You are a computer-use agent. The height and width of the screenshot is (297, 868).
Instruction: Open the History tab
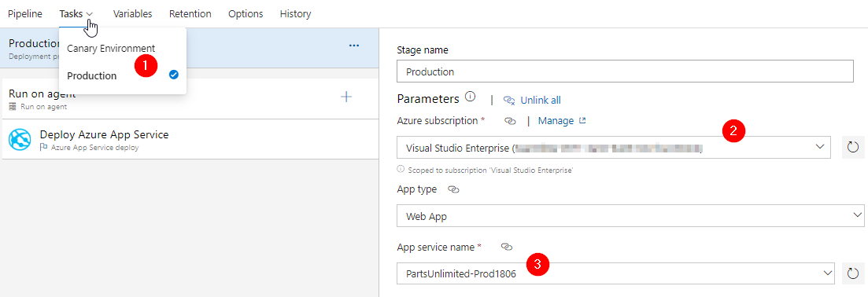pyautogui.click(x=295, y=14)
